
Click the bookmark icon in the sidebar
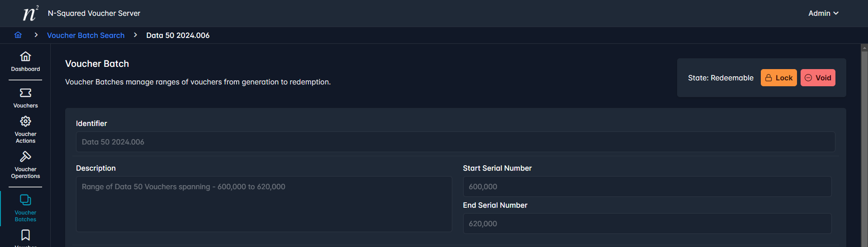point(25,235)
